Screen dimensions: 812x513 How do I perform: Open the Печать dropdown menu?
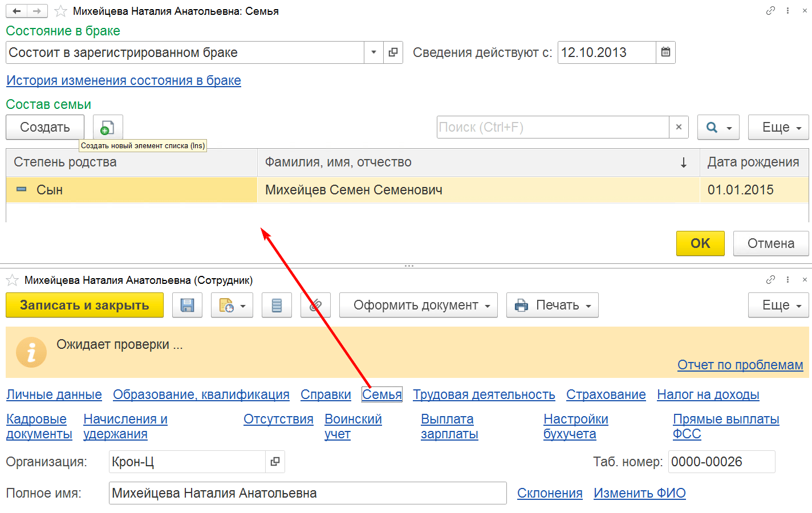(553, 305)
